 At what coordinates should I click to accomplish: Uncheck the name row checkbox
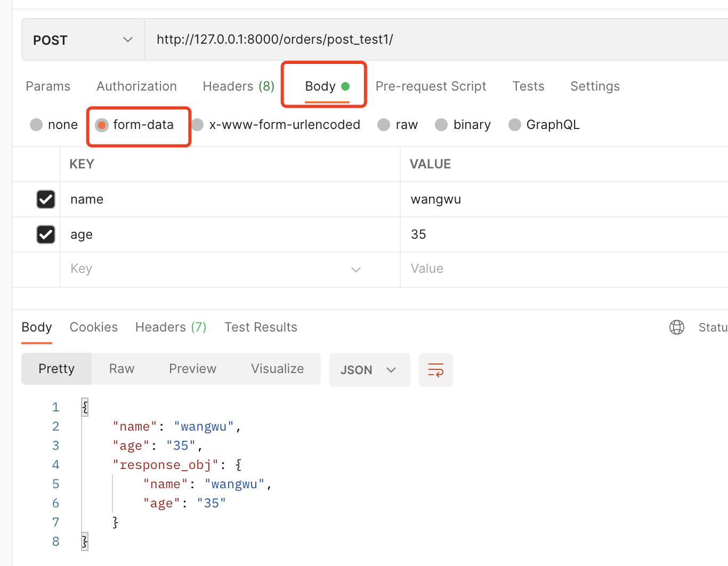coord(45,199)
